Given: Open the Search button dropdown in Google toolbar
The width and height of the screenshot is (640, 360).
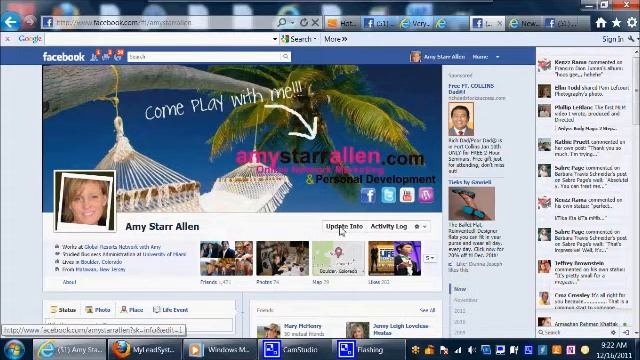Looking at the screenshot, I should click(x=315, y=39).
